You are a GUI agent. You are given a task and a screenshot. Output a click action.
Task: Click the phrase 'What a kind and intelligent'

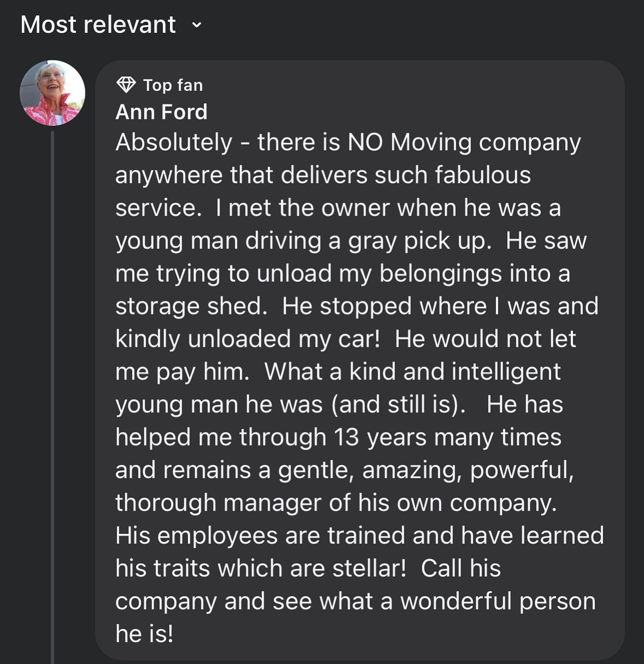(x=412, y=372)
